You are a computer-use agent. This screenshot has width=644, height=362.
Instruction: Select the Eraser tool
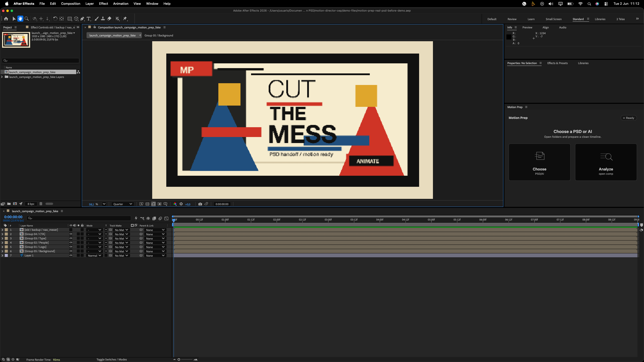[x=109, y=19]
